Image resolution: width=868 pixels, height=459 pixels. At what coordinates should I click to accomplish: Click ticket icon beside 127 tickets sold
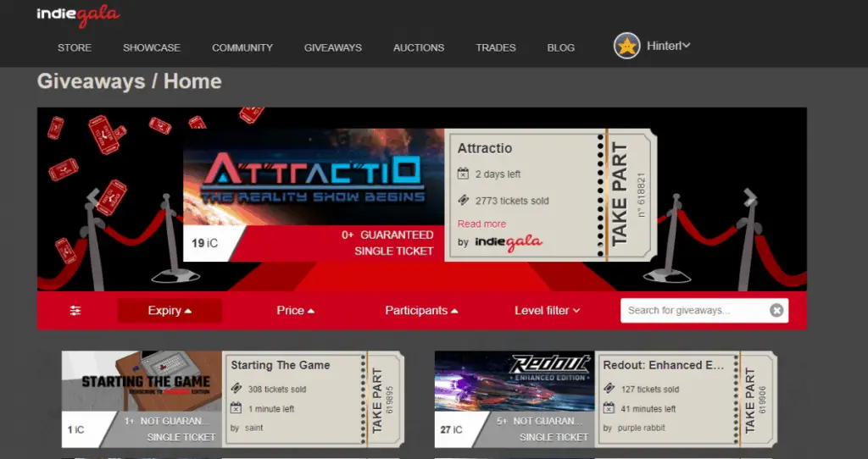pos(609,389)
